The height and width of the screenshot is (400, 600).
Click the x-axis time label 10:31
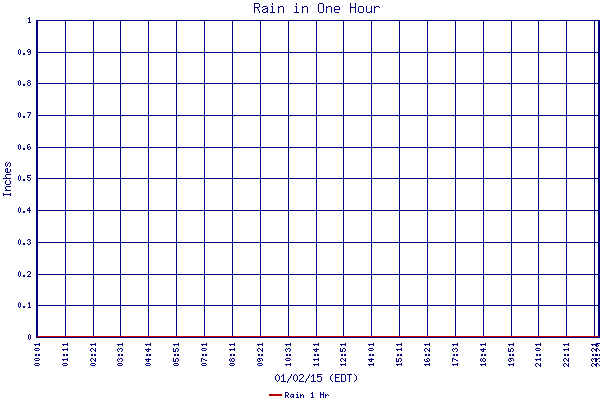[x=289, y=354]
